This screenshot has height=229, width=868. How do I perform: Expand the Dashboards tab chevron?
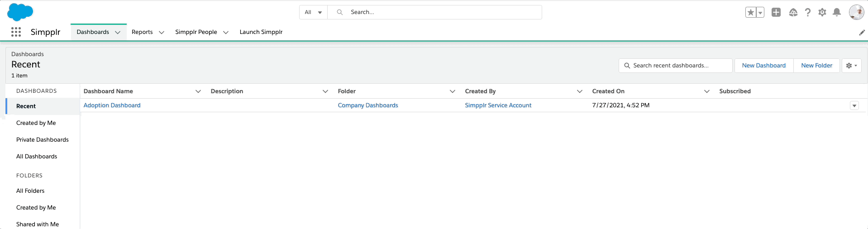click(118, 33)
